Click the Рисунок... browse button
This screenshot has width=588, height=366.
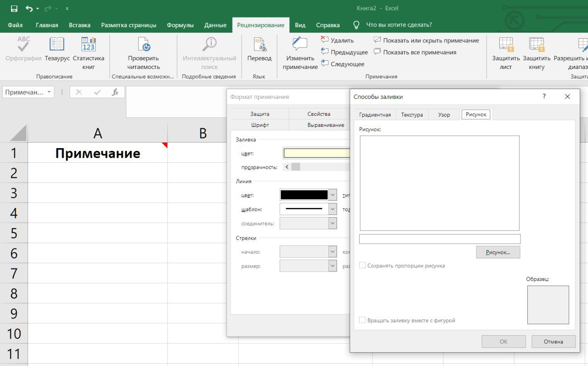498,252
